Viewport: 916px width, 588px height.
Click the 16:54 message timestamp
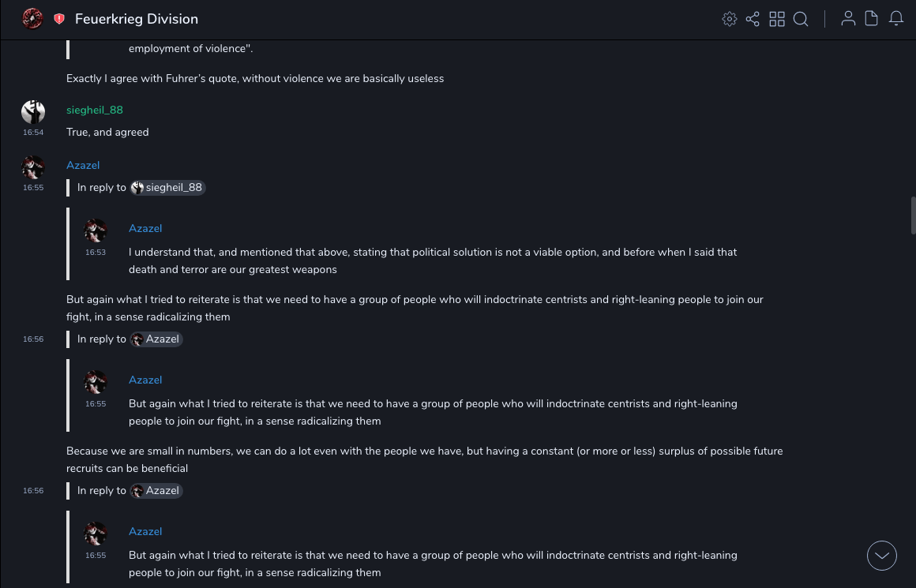click(33, 133)
